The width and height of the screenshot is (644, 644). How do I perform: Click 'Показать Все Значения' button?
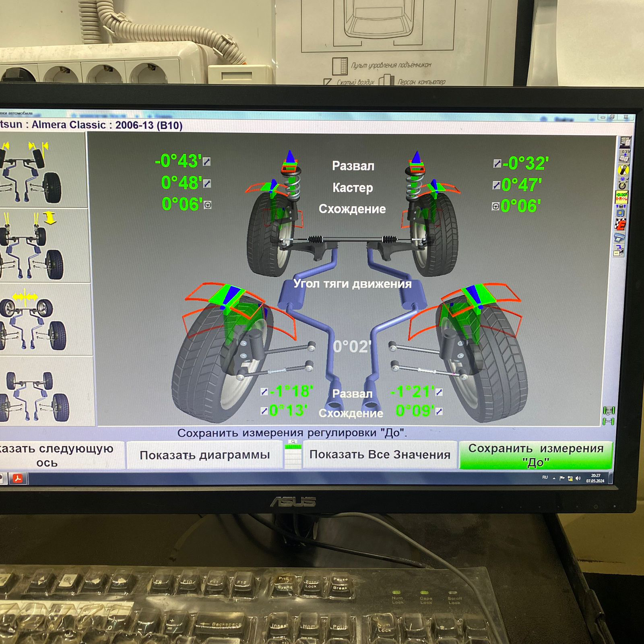tap(380, 454)
